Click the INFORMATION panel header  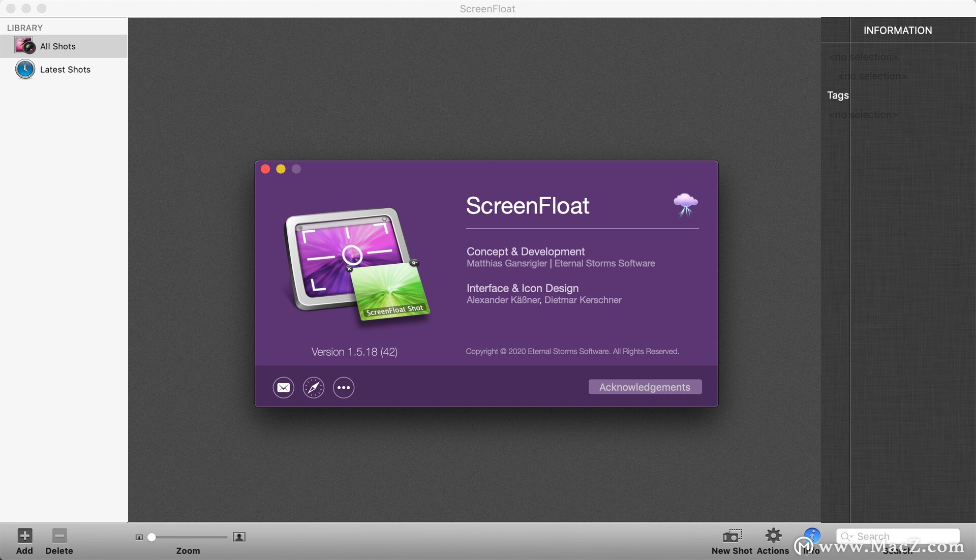pyautogui.click(x=898, y=30)
